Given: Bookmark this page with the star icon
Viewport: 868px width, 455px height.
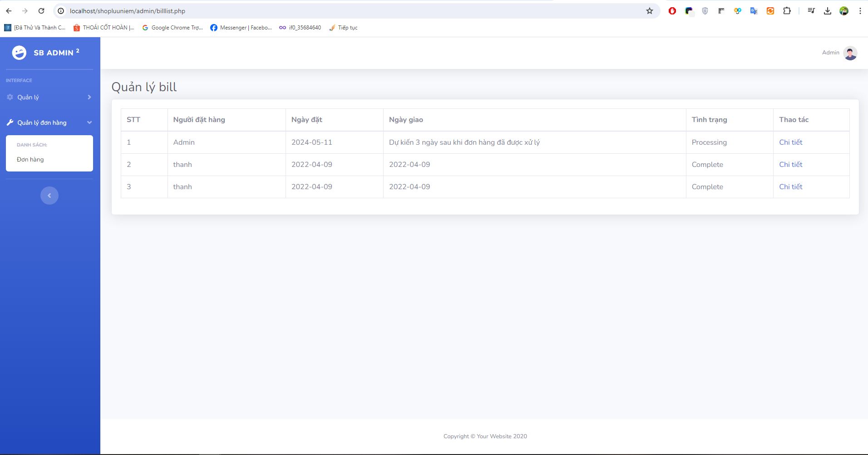Looking at the screenshot, I should pyautogui.click(x=650, y=11).
